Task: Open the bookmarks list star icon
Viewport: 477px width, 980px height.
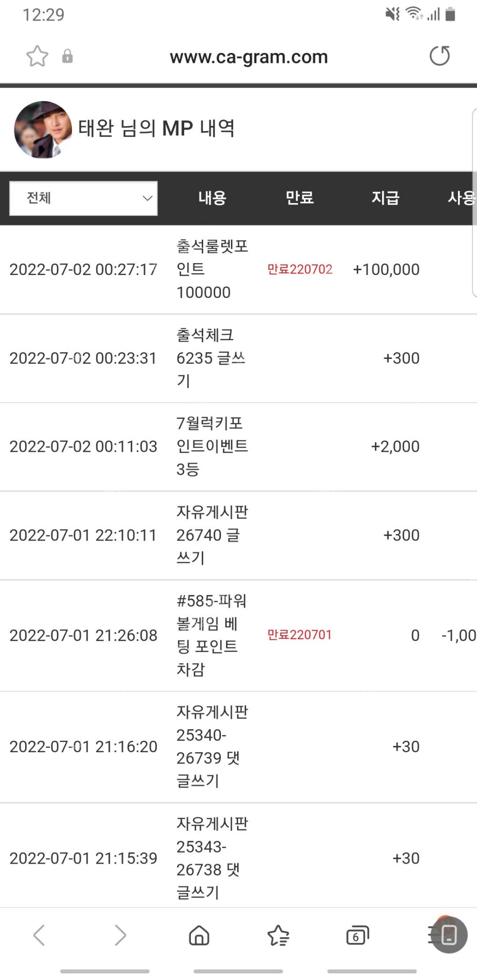Action: pos(278,935)
